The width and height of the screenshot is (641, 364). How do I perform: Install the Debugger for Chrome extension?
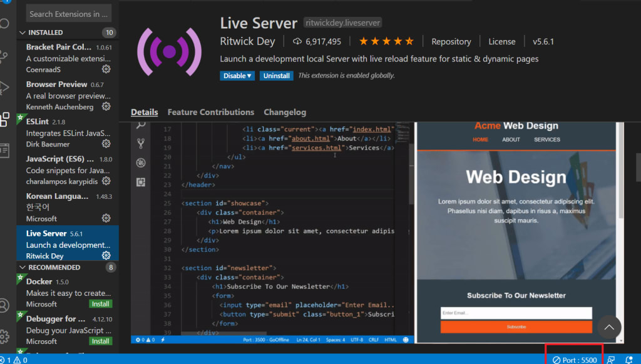(x=101, y=341)
